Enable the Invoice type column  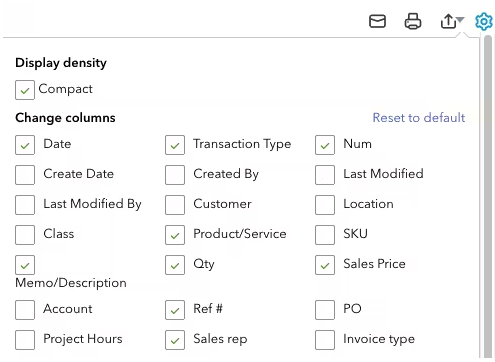(325, 340)
